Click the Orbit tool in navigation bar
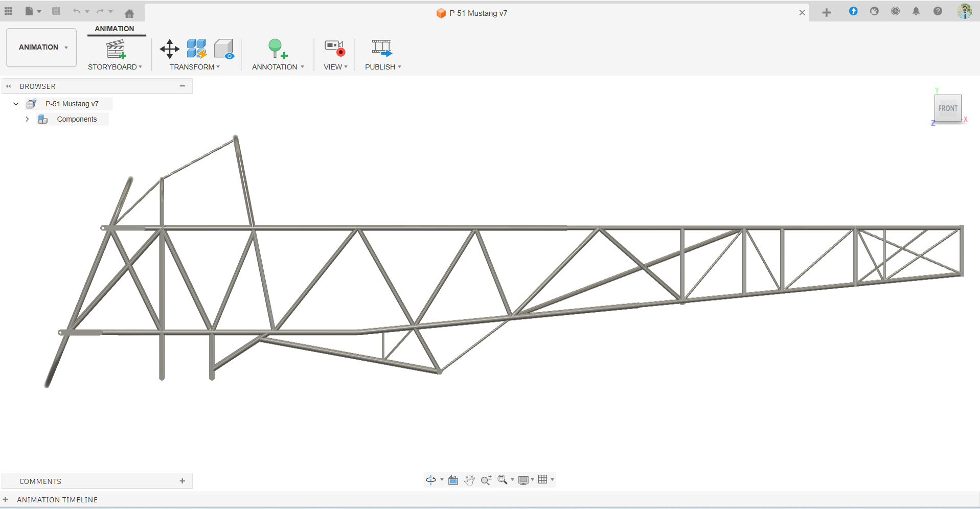This screenshot has height=509, width=980. tap(431, 479)
